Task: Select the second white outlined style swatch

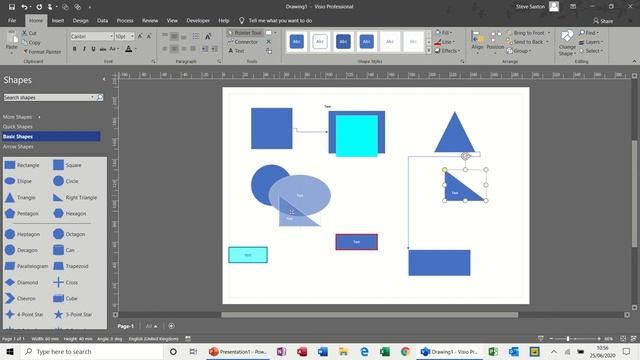Action: (x=320, y=41)
